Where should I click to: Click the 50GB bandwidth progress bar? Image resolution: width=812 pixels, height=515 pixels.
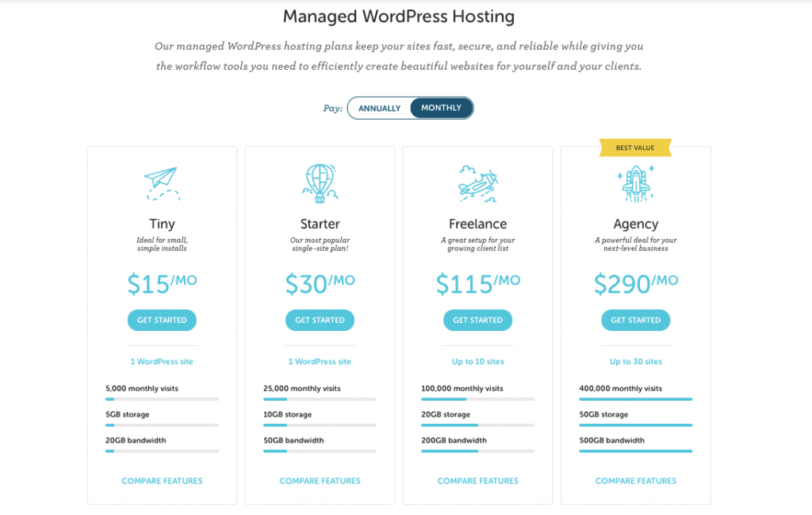(x=320, y=451)
